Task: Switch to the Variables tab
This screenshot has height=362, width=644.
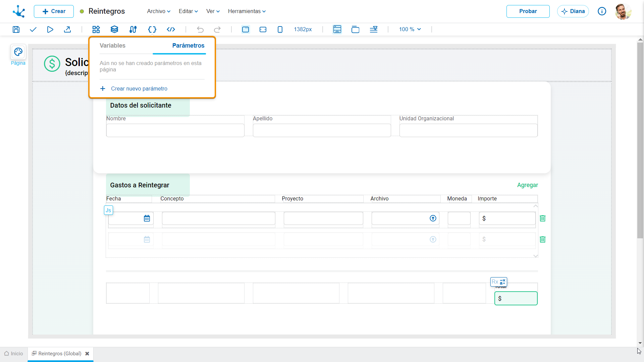Action: click(x=112, y=46)
